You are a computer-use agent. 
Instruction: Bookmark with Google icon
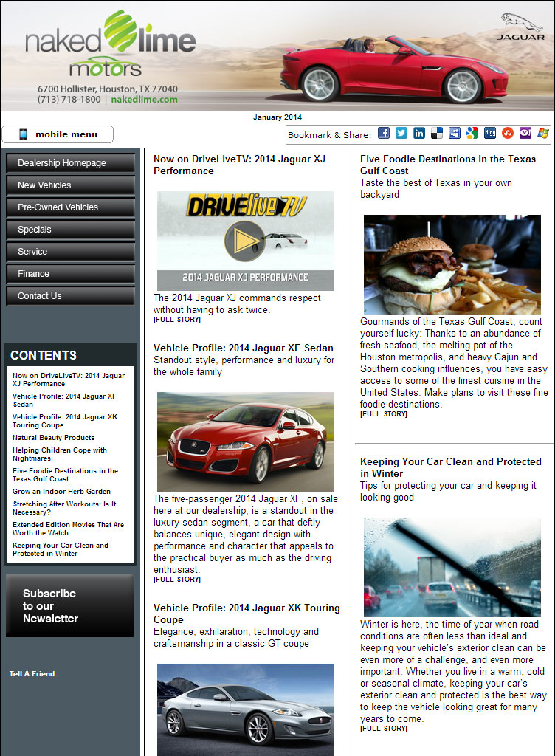(x=472, y=133)
